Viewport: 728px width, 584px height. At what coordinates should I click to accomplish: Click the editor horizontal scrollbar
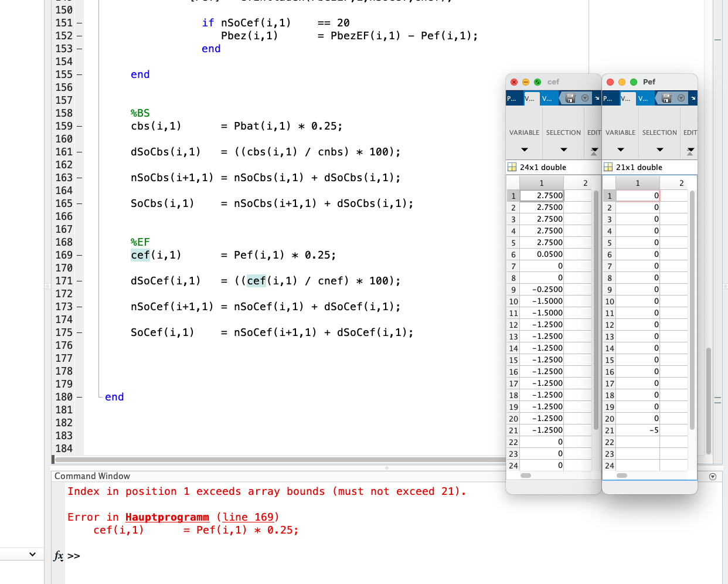[275, 460]
